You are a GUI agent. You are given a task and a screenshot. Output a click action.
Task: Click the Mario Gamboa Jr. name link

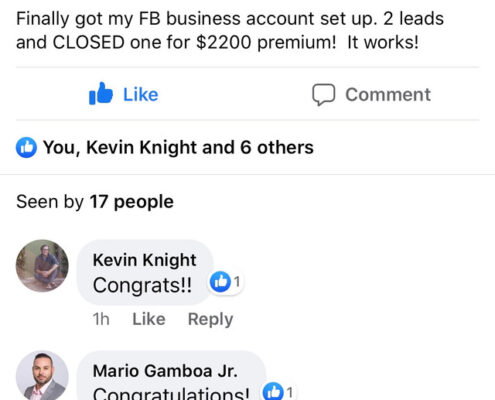(165, 371)
